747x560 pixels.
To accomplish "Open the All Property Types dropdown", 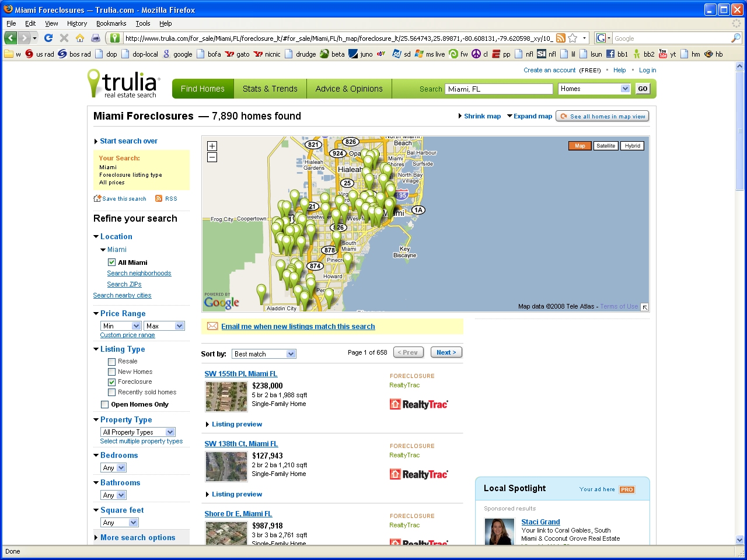I will (x=138, y=432).
